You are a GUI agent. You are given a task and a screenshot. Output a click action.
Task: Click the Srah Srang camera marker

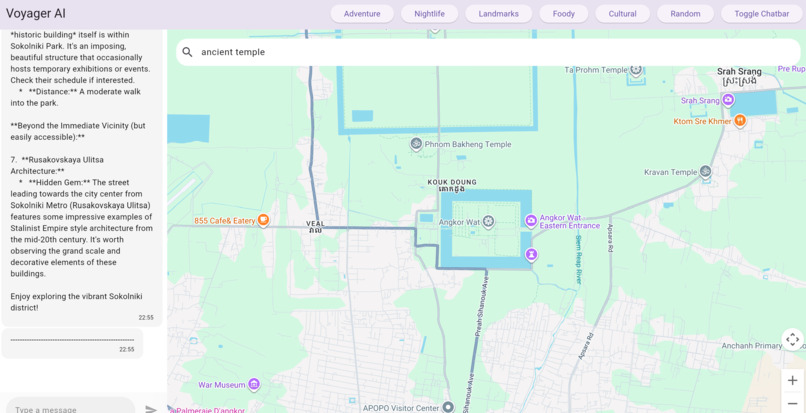click(728, 100)
